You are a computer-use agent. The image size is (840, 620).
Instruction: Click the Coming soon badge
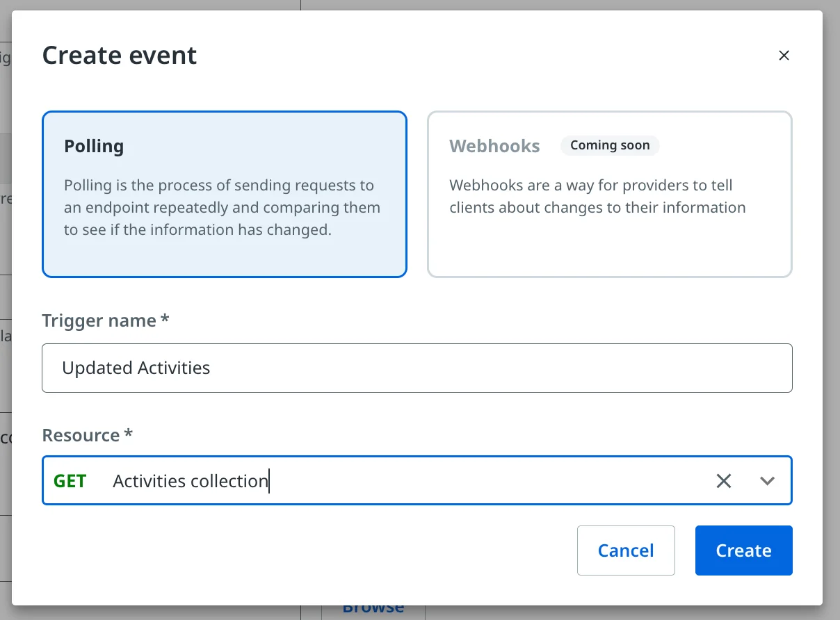[x=610, y=145]
